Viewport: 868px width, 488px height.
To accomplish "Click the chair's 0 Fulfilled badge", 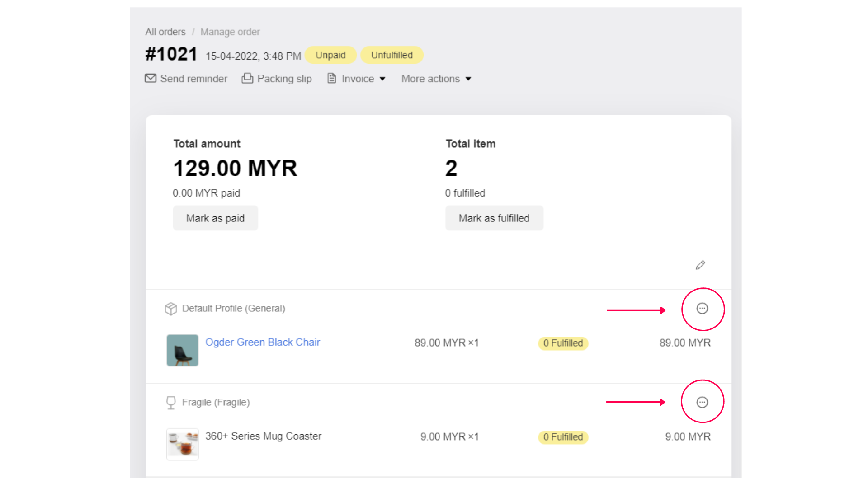I will pyautogui.click(x=563, y=343).
